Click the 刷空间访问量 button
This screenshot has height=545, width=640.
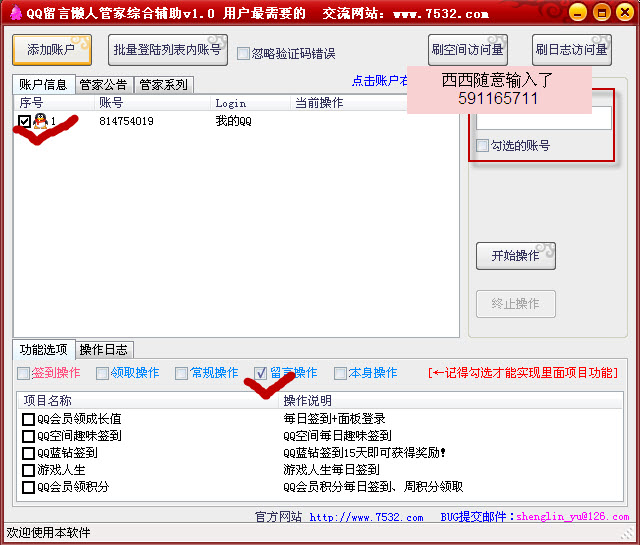pos(467,50)
